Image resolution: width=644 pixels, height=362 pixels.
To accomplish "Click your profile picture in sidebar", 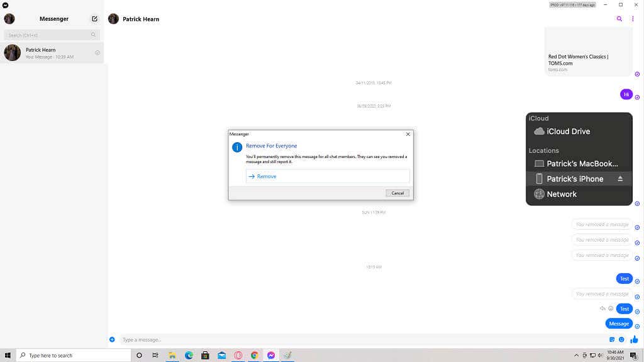I will 9,19.
